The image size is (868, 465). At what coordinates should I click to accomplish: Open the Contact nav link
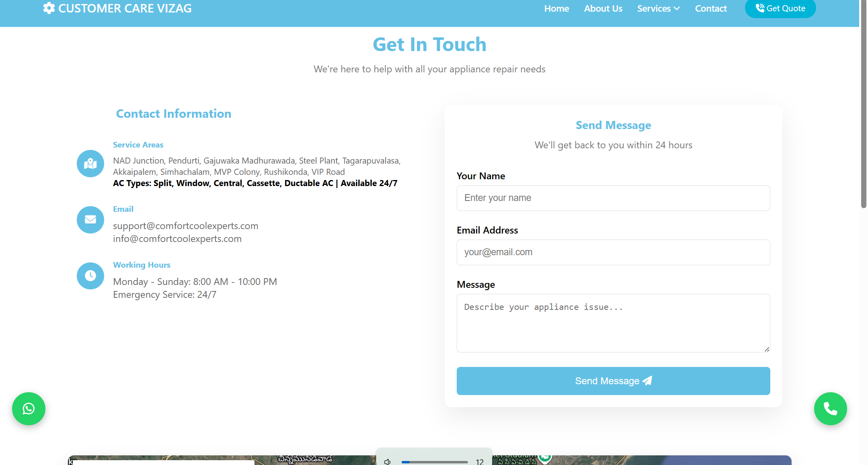coord(710,8)
